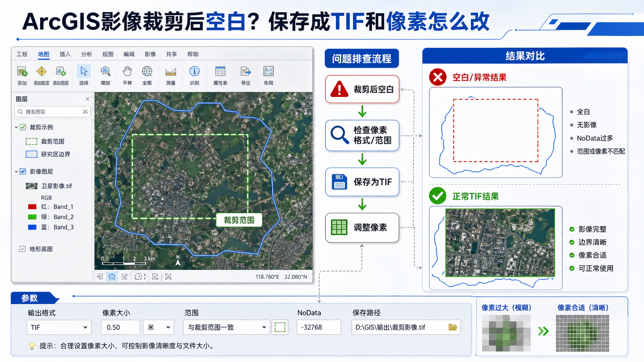Click the green Band_2 color swatch
The height and width of the screenshot is (362, 644).
tap(32, 217)
